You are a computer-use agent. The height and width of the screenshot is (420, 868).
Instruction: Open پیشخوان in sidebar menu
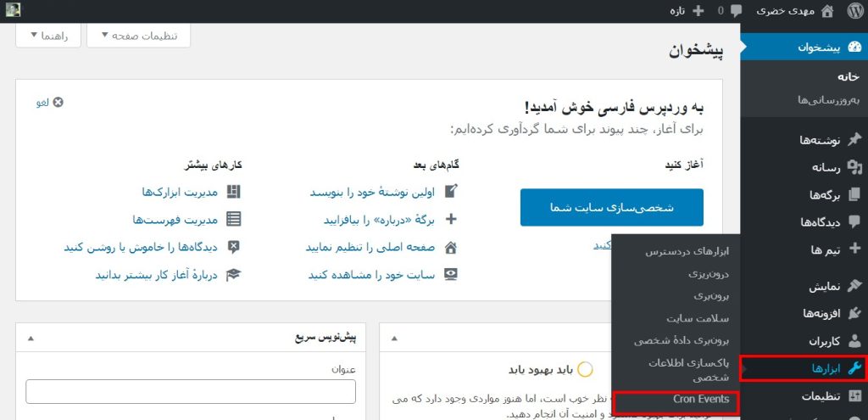point(804,48)
